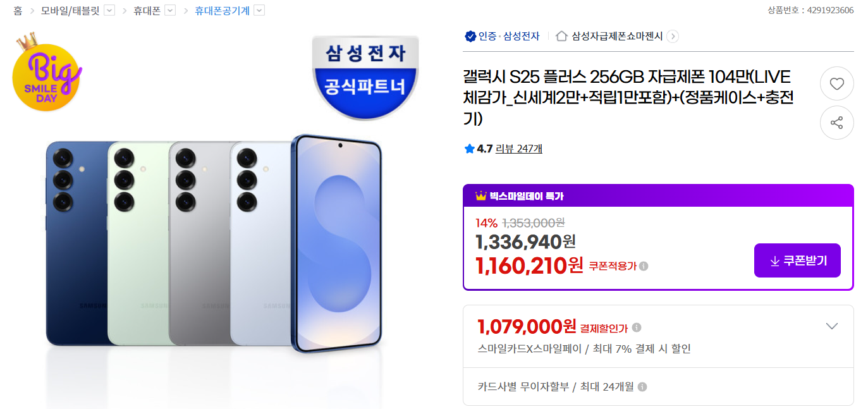
Task: Open dropdown arrow next to 휴대폰 breadcrumb
Action: (x=170, y=10)
